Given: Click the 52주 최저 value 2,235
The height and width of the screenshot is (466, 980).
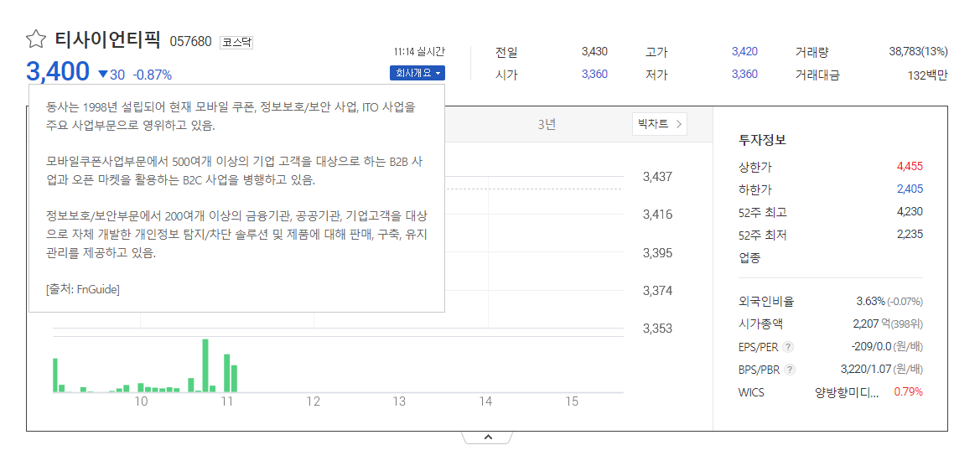Looking at the screenshot, I should point(910,235).
